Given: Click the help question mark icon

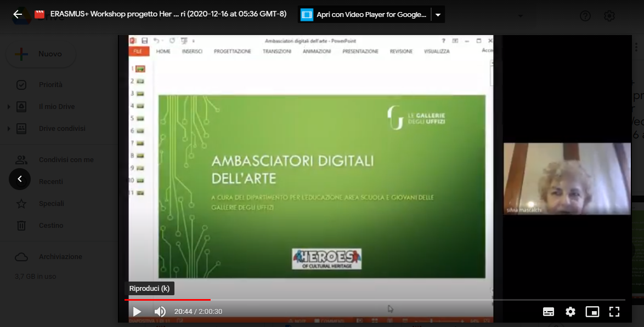Looking at the screenshot, I should (585, 16).
